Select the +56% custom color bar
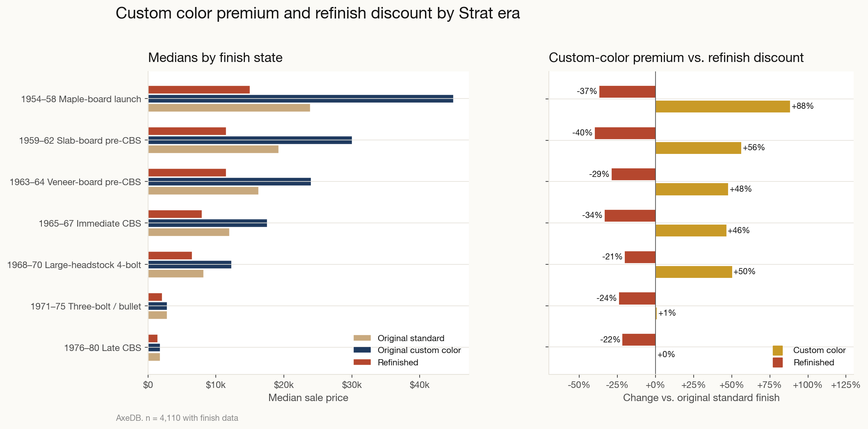Viewport: 868px width, 429px height. (x=698, y=148)
